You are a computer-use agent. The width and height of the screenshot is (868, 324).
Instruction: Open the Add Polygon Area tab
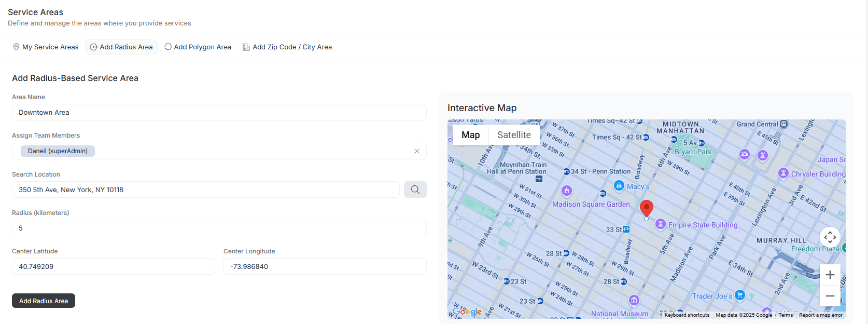(198, 47)
